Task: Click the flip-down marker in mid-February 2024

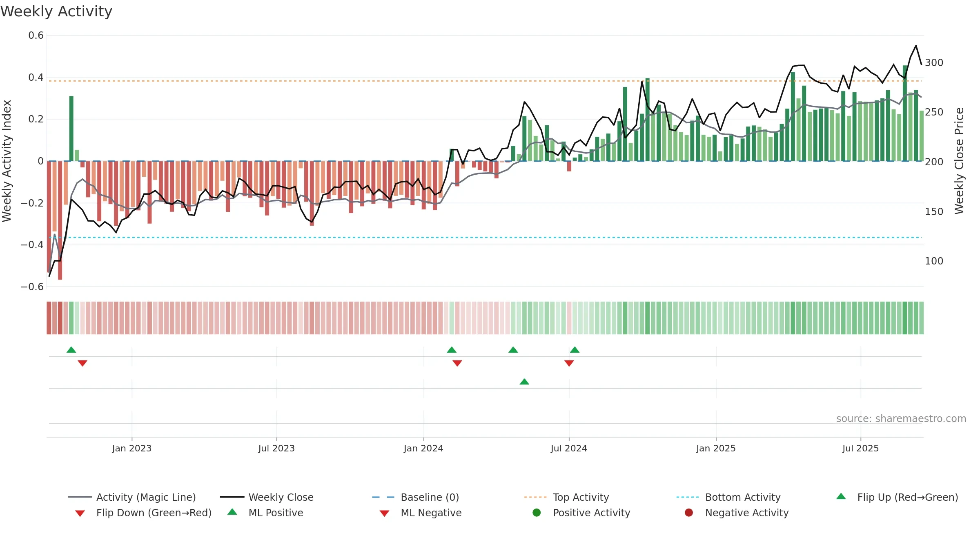Action: click(457, 363)
